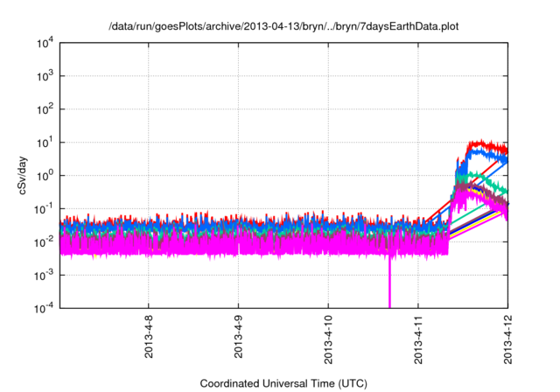560x392 pixels.
Task: Click the y-axis label 10^-1
Action: point(44,209)
